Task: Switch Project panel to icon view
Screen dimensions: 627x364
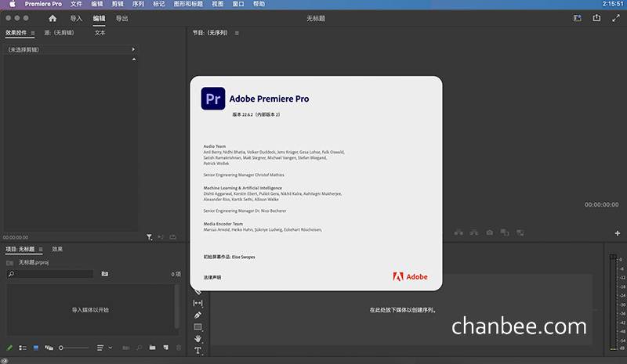Action: point(36,348)
